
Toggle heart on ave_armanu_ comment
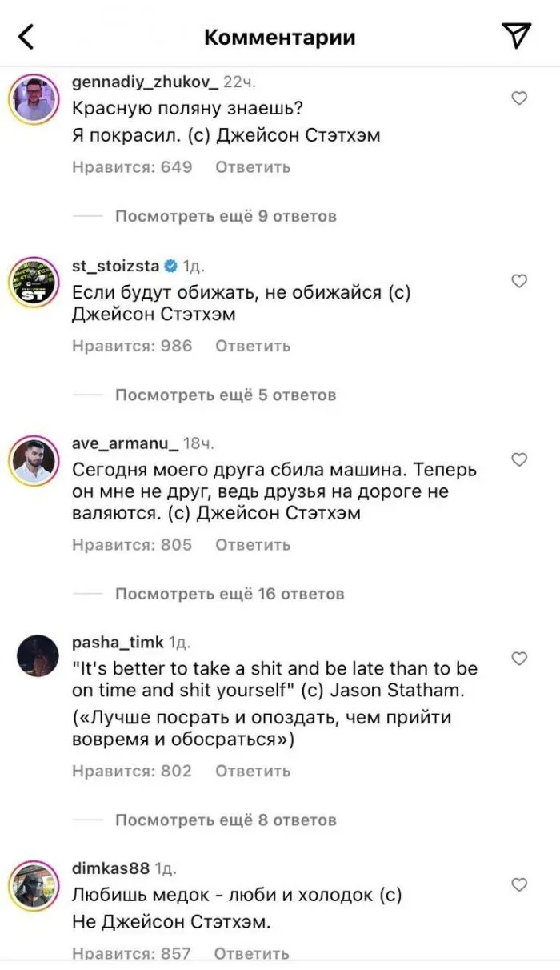[519, 459]
